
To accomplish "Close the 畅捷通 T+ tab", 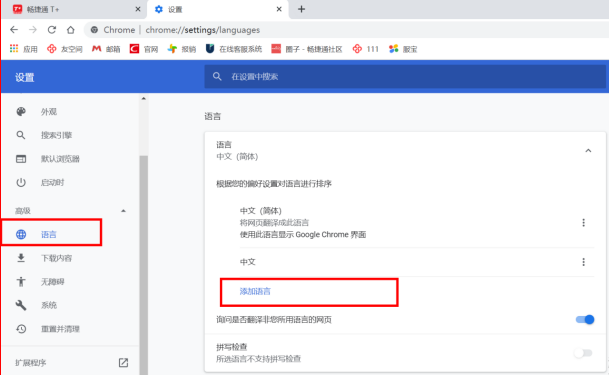I will tap(137, 9).
